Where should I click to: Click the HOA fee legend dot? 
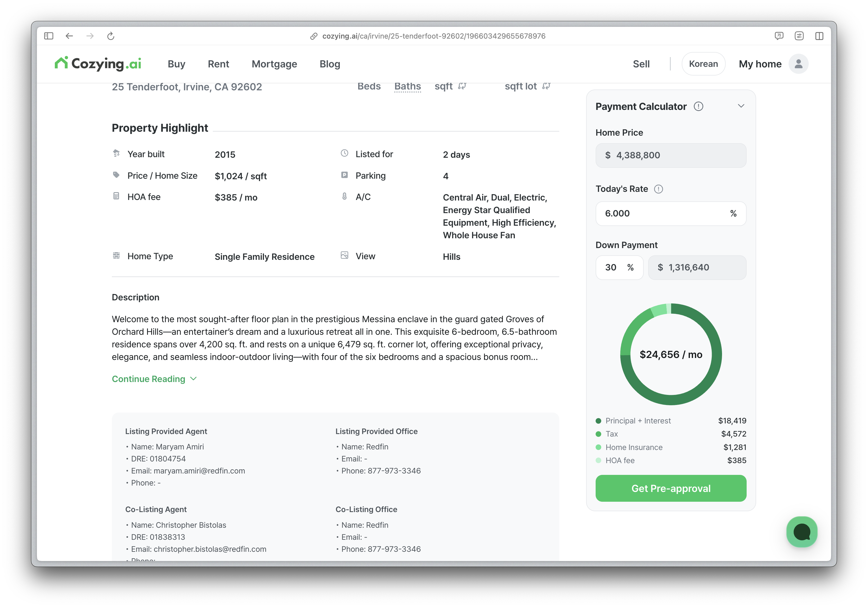coord(598,461)
